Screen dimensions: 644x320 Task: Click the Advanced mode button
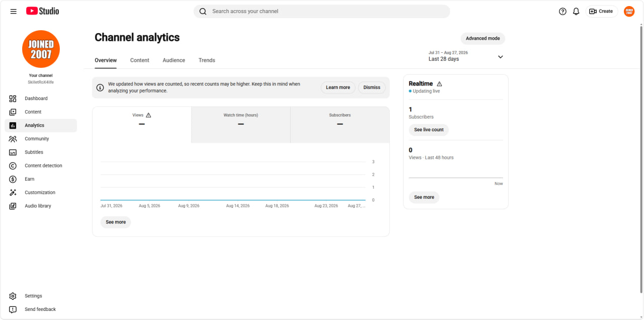[x=483, y=38]
